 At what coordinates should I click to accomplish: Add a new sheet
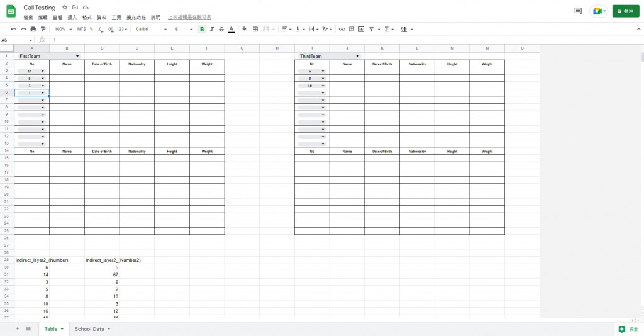coord(17,328)
